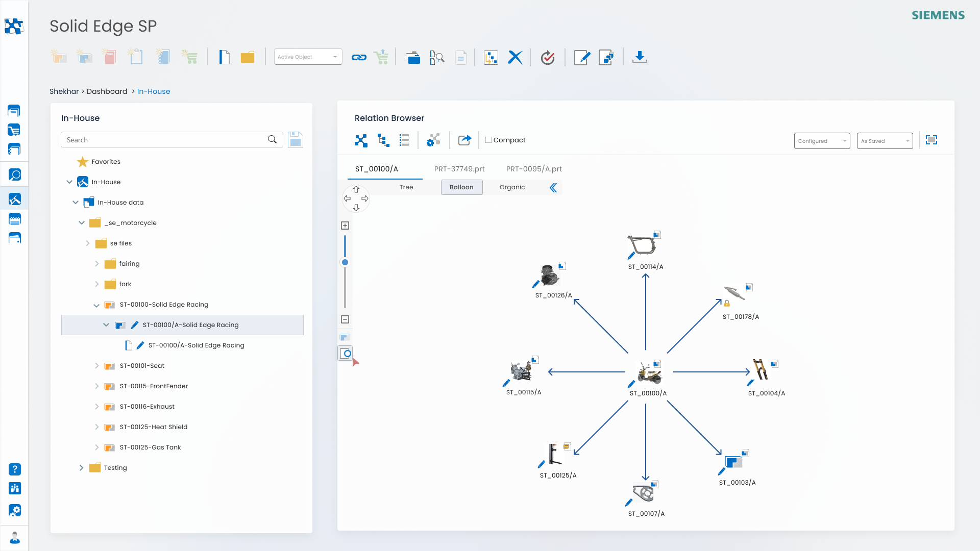Switch to Organic layout

[512, 187]
